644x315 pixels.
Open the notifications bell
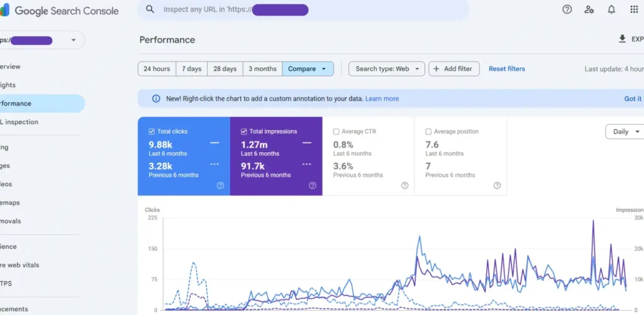pos(611,9)
